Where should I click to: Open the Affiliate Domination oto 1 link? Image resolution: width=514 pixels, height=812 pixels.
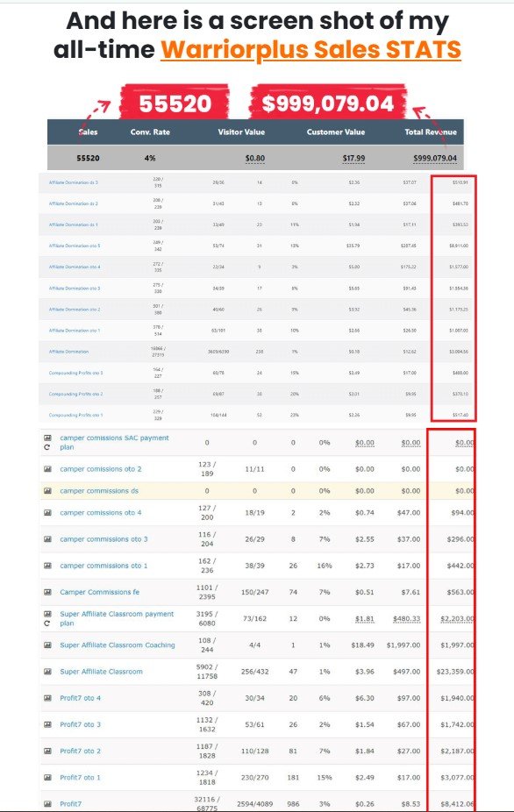[x=75, y=331]
